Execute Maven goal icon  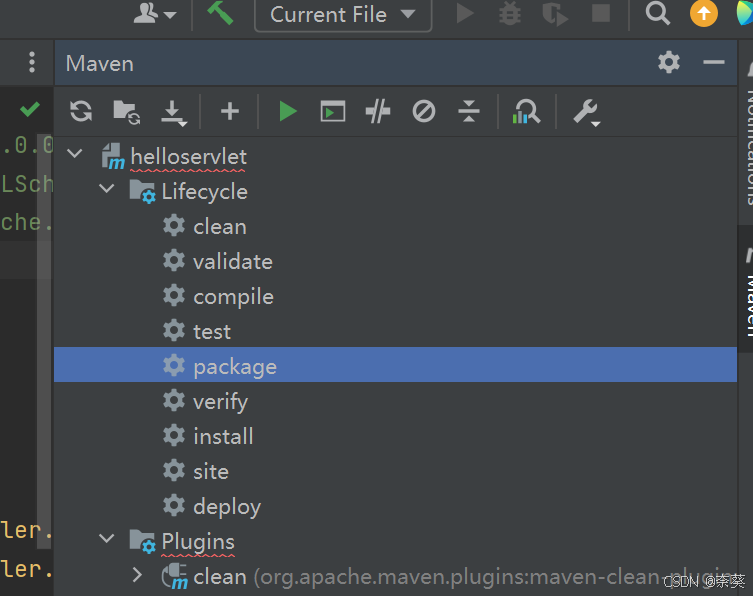[x=332, y=111]
